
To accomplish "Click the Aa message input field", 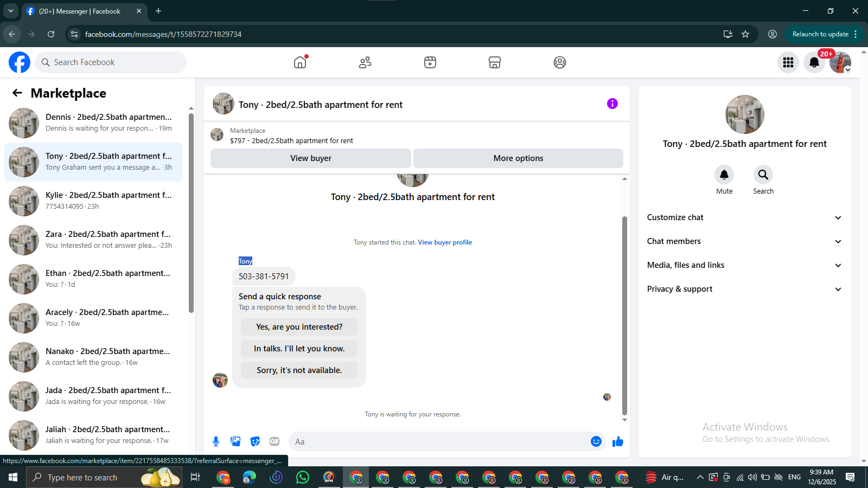I will tap(441, 441).
